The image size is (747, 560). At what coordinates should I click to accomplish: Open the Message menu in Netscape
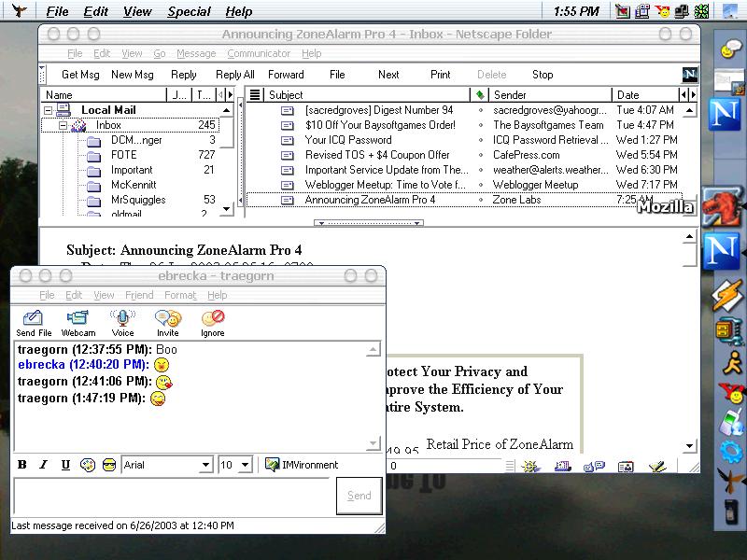coord(196,53)
